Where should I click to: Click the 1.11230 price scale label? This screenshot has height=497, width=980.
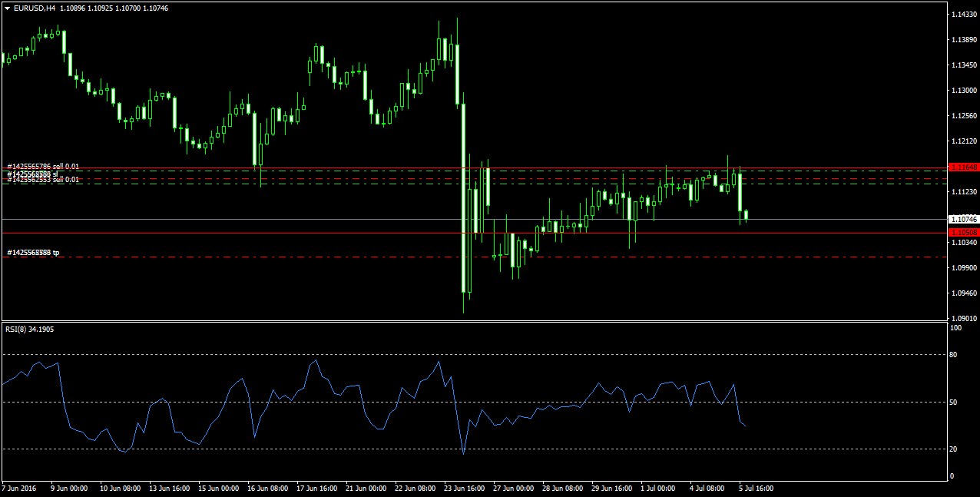963,192
